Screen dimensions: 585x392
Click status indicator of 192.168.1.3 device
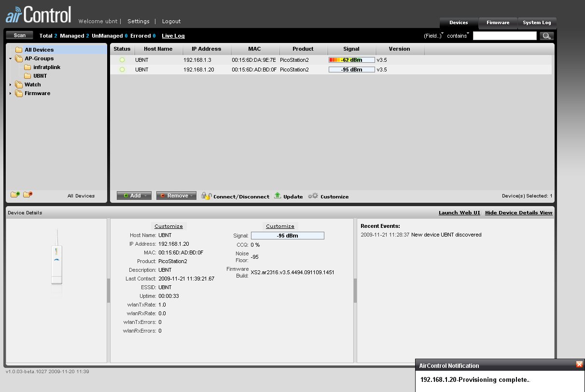[x=122, y=60]
